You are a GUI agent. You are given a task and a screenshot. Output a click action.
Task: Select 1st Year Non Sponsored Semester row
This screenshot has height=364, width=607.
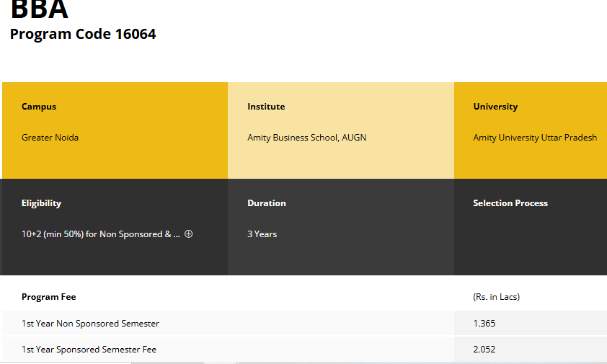coord(304,324)
